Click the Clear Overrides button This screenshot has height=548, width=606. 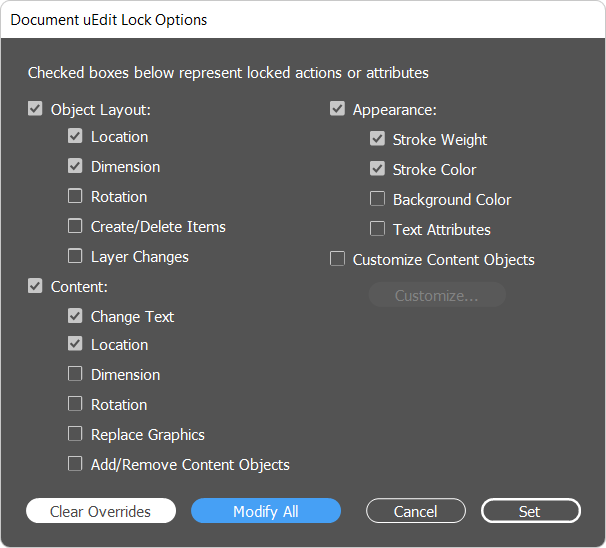[x=101, y=511]
